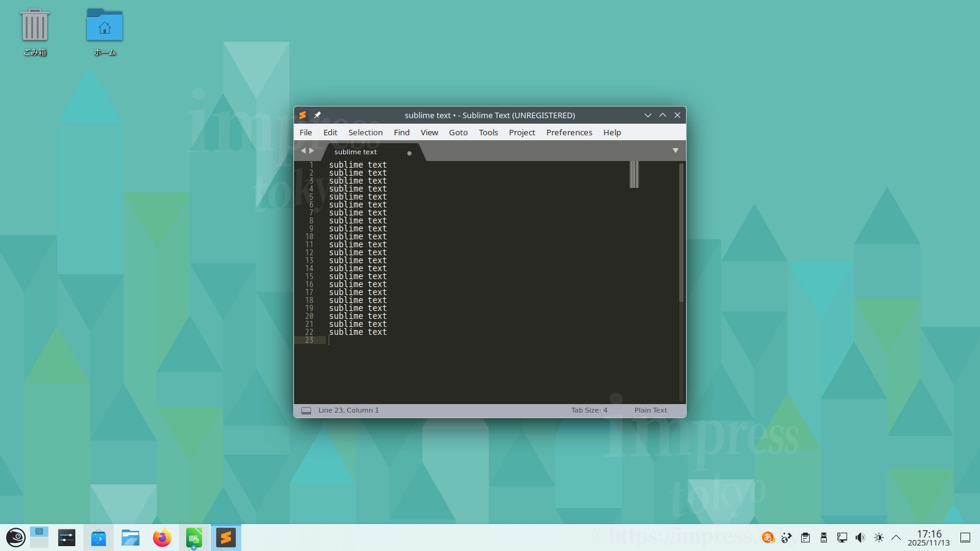This screenshot has width=980, height=551.
Task: Click the Sublime Text window menu icon
Action: click(x=303, y=115)
